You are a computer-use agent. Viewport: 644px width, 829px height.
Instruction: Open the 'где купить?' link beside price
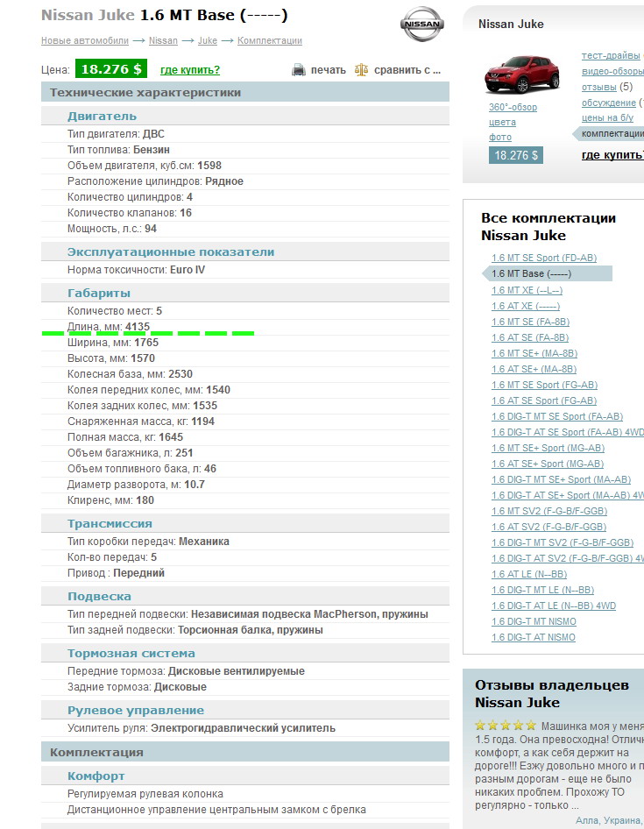click(190, 70)
